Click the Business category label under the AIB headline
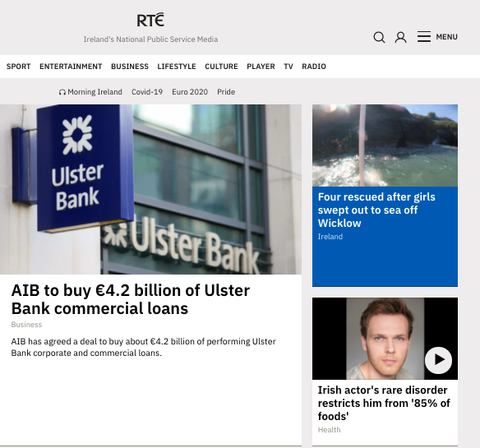The height and width of the screenshot is (448, 480). [26, 325]
